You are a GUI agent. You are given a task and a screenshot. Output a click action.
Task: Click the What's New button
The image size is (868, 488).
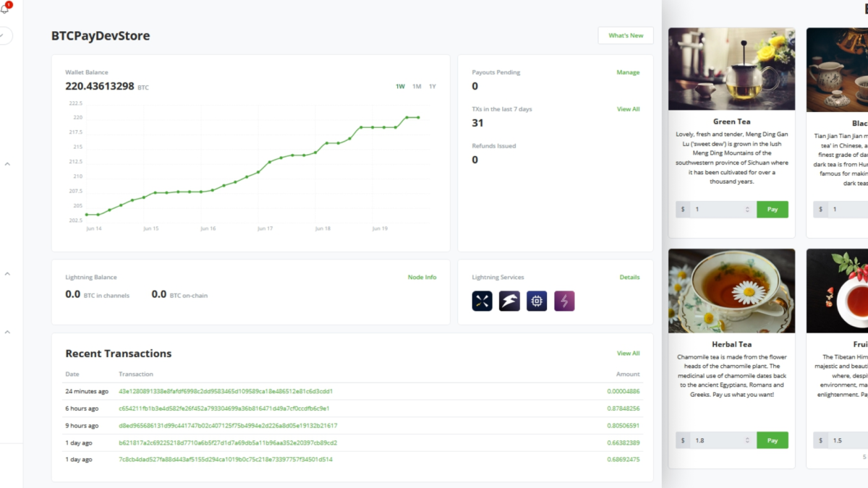click(626, 35)
